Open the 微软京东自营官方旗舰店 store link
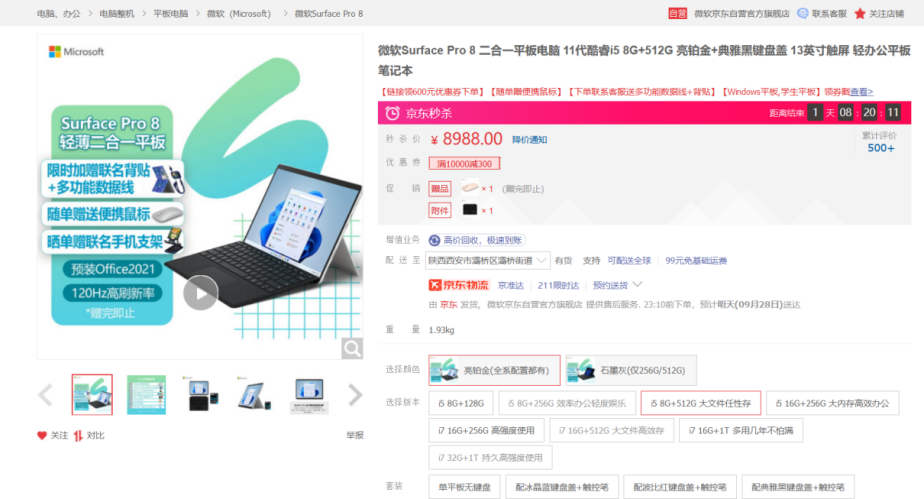 pyautogui.click(x=742, y=13)
